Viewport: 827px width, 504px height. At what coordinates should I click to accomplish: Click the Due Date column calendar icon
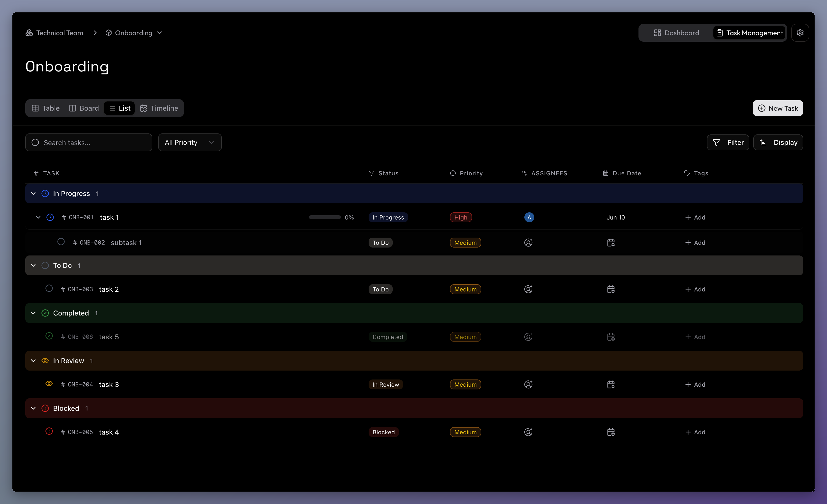605,173
